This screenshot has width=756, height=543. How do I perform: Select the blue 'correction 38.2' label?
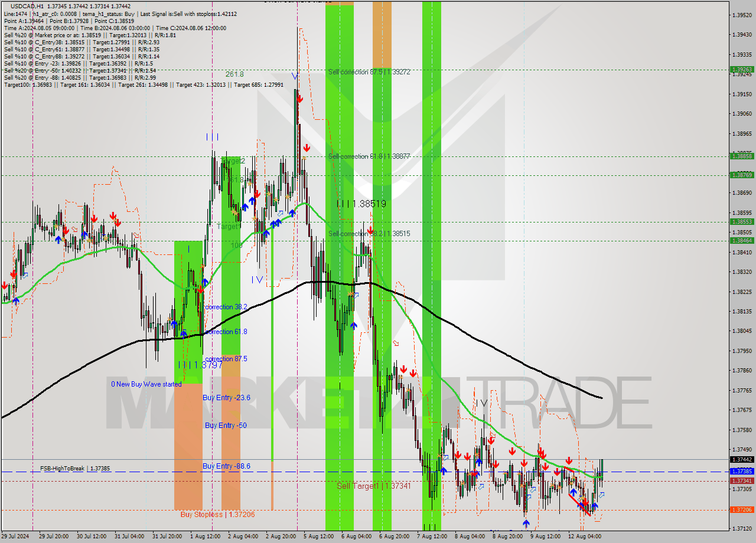click(x=226, y=307)
